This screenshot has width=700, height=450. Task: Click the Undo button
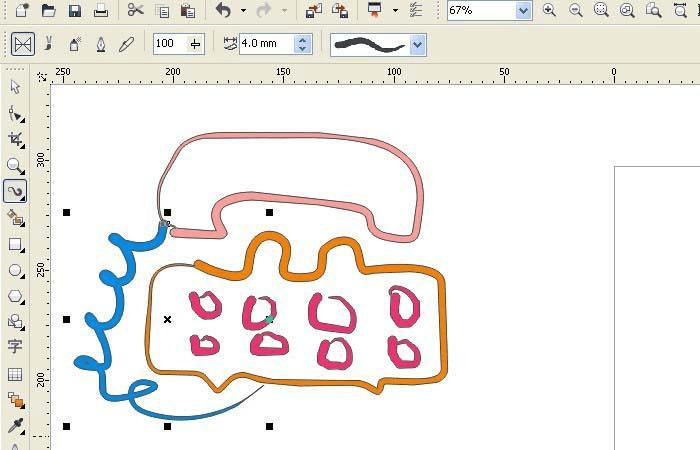(223, 10)
